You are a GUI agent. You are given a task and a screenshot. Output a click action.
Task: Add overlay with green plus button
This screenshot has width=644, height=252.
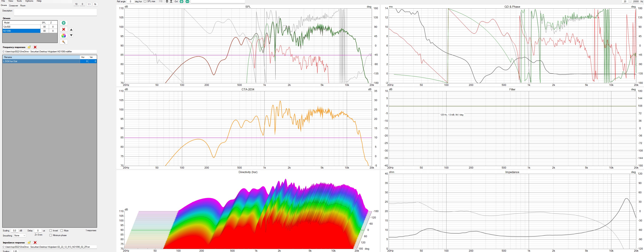182,1
